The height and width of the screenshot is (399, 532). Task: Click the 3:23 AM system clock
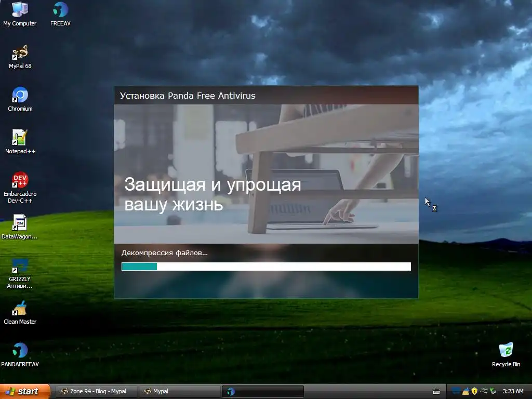point(513,391)
